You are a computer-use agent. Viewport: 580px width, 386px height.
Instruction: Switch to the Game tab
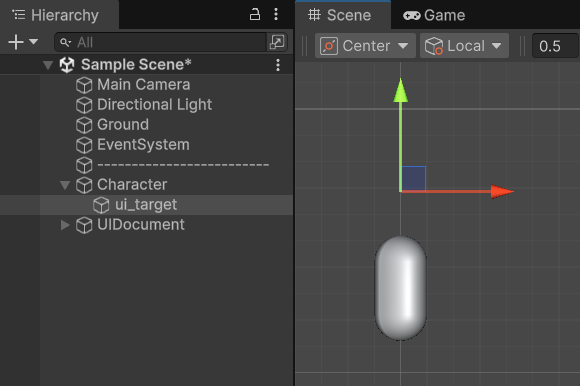(434, 15)
